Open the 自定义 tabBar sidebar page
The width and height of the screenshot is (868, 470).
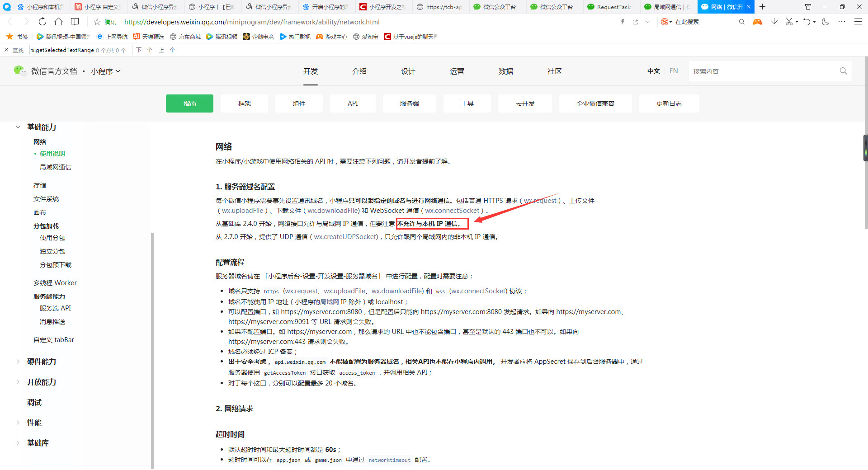[x=54, y=340]
